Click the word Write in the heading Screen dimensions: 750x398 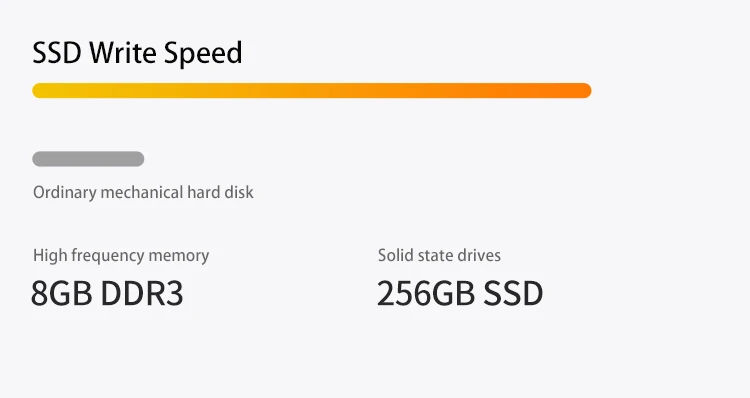pos(123,53)
